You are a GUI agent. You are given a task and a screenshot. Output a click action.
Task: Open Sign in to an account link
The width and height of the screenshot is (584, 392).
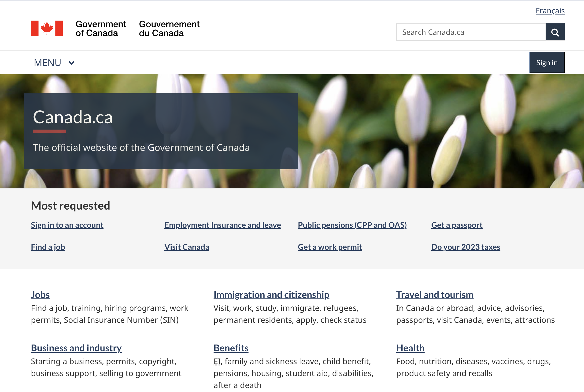[x=67, y=225]
